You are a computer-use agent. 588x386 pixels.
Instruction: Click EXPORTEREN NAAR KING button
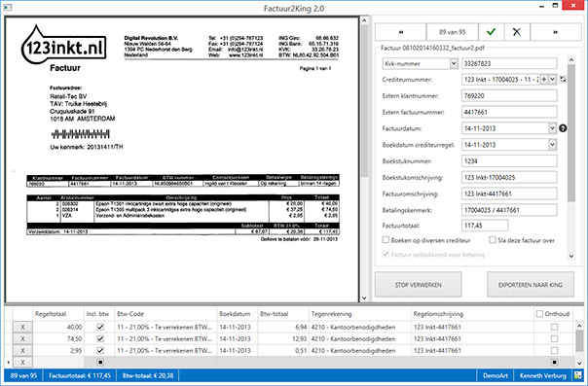531,285
